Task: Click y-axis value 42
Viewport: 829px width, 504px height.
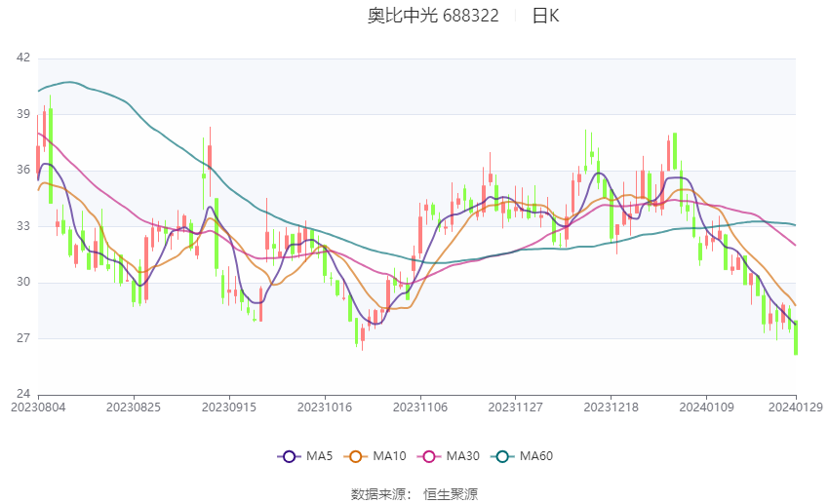Action: (x=23, y=58)
